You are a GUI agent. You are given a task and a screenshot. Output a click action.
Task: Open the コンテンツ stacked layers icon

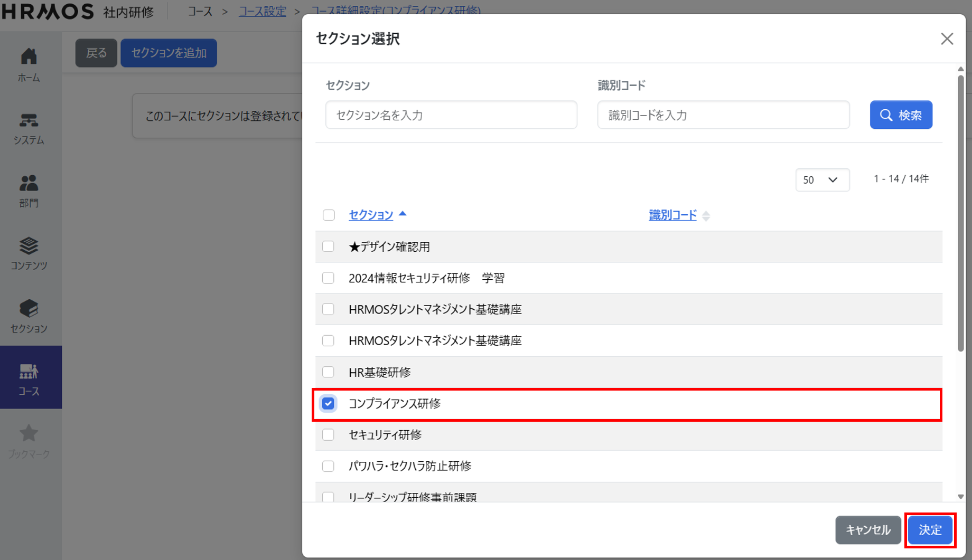point(29,246)
